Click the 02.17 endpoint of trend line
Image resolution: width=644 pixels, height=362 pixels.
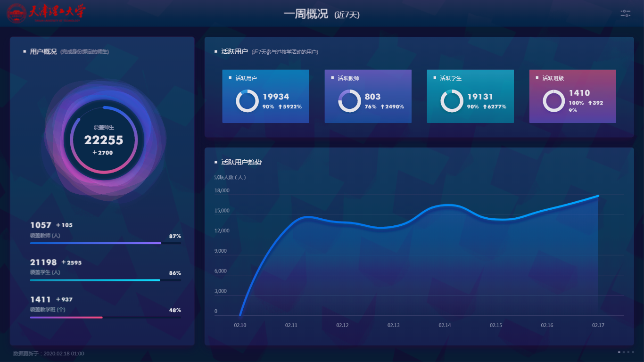coord(598,196)
